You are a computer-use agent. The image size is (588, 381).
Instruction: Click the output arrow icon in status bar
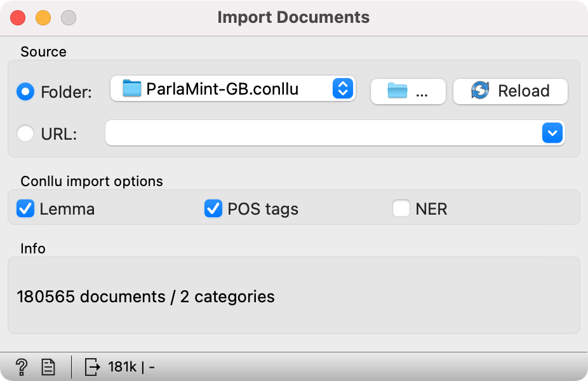[93, 366]
